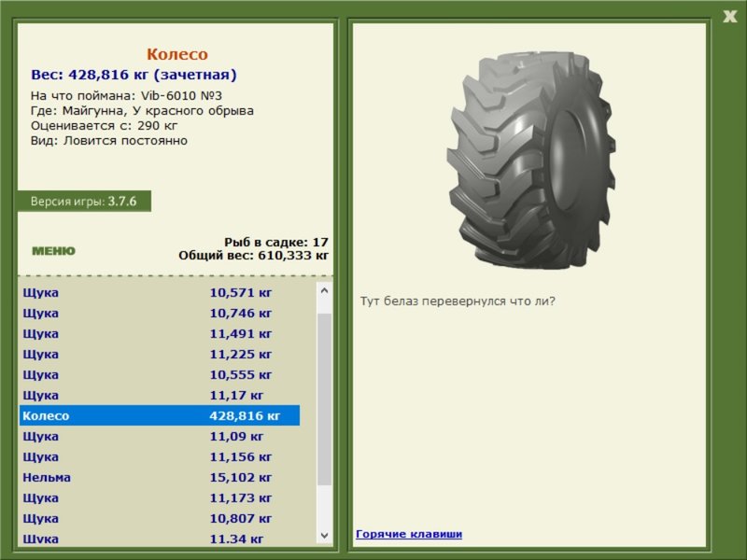Click the fish list scrollbar thumb
747x560 pixels.
(x=324, y=399)
